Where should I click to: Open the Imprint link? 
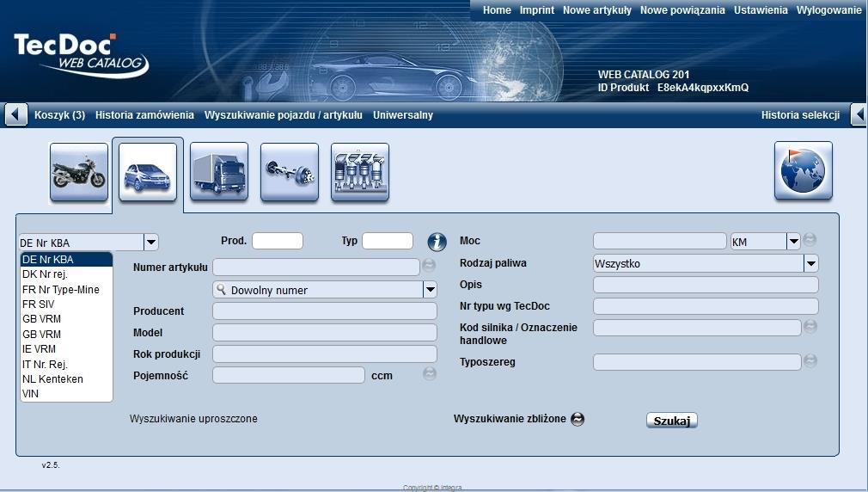536,10
